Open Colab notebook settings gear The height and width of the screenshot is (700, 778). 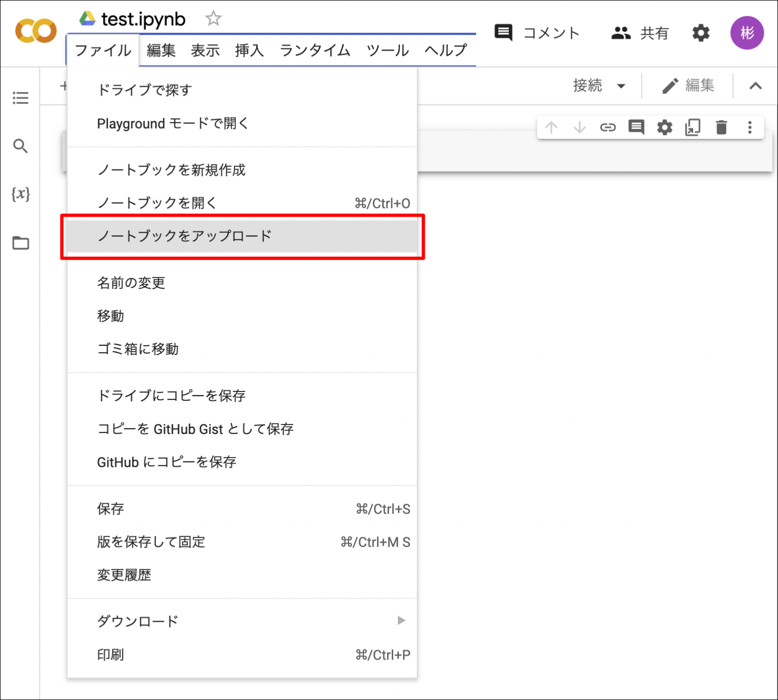[x=700, y=33]
